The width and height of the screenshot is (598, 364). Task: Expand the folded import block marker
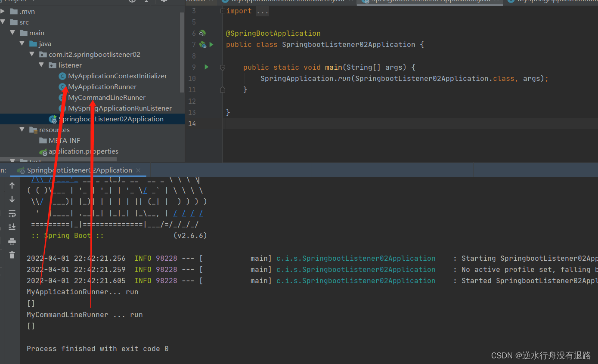[222, 11]
